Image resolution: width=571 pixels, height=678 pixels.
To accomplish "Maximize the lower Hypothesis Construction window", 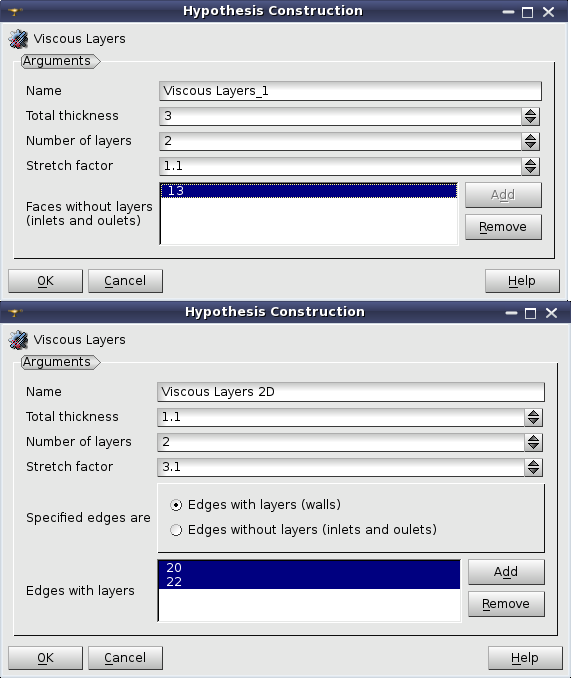I will (530, 313).
